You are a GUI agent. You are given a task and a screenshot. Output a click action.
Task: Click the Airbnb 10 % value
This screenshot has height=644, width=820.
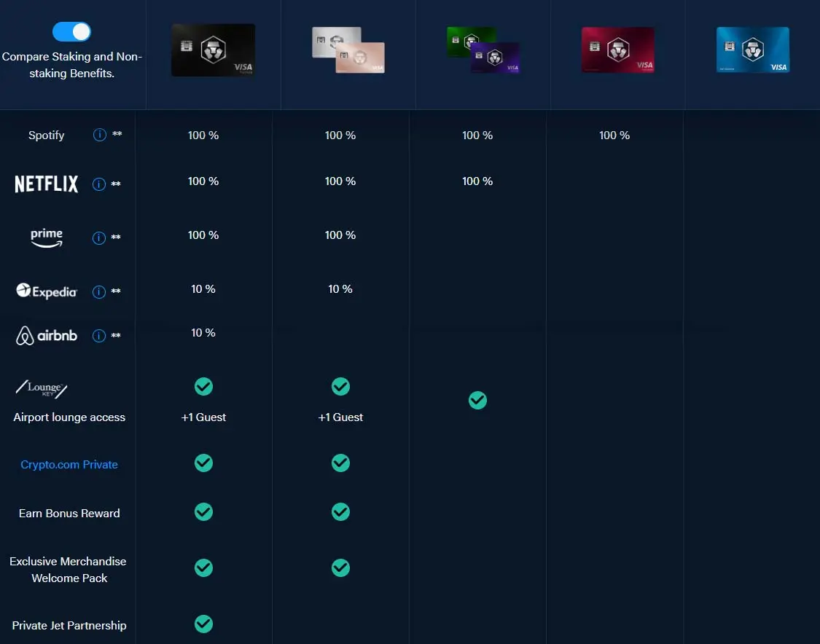click(203, 333)
